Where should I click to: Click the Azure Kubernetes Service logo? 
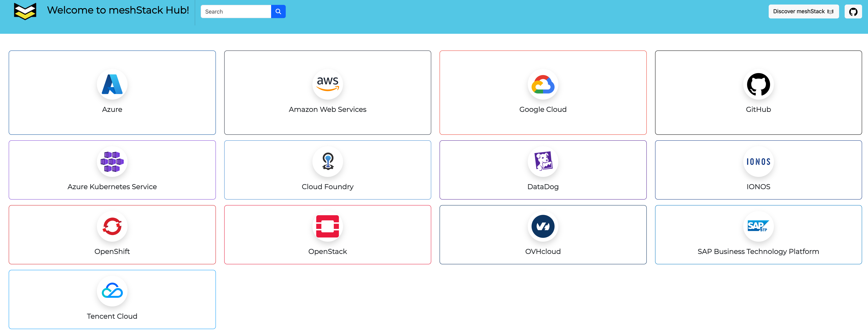pos(112,162)
